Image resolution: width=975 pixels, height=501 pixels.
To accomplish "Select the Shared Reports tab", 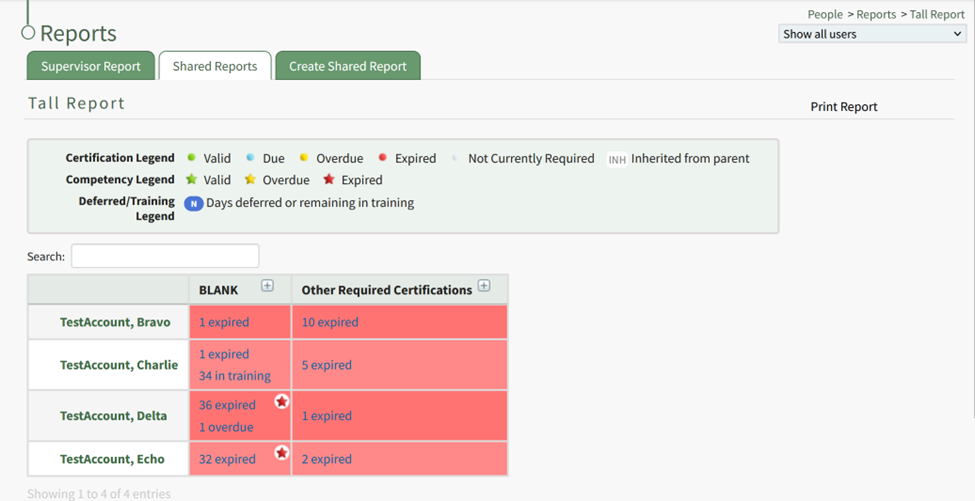I will click(215, 66).
